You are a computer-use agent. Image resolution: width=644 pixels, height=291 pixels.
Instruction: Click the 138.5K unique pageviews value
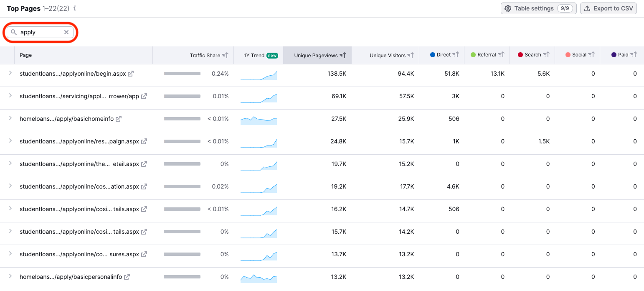click(337, 74)
